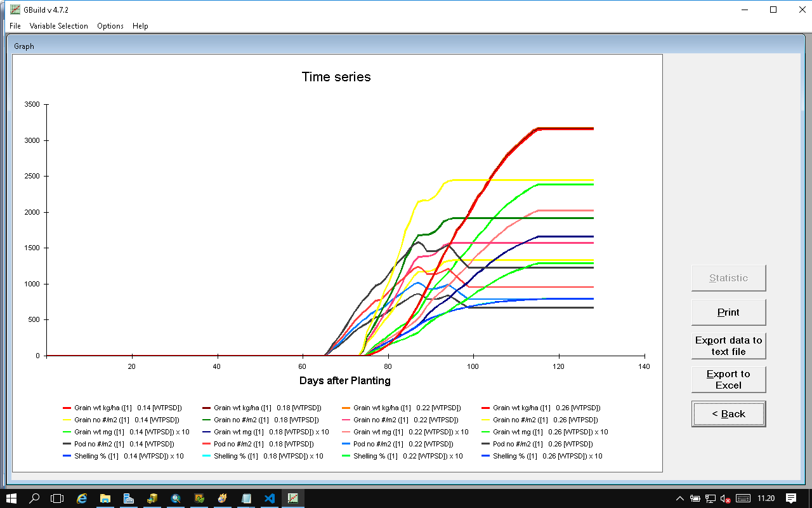Click Export data to text file button
This screenshot has height=508, width=812.
(x=728, y=346)
